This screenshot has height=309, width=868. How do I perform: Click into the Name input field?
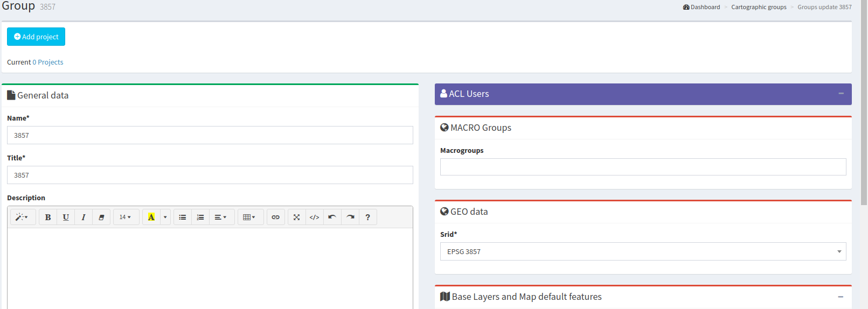point(210,135)
